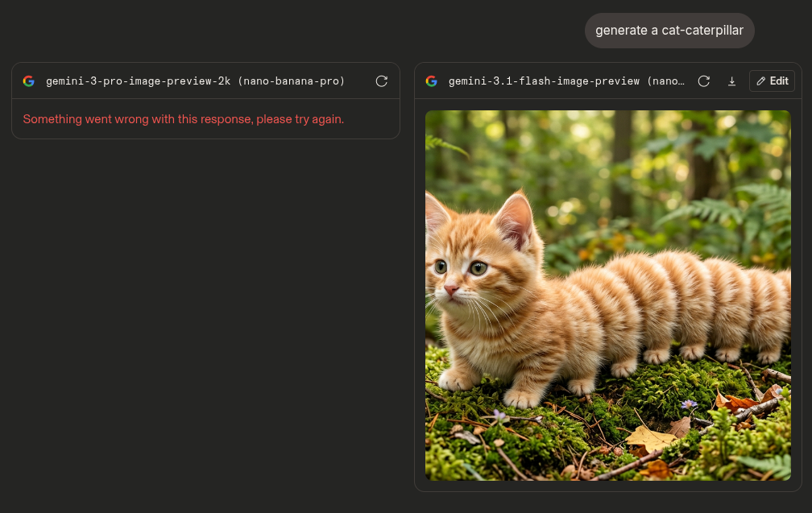Screen dimensions: 812x513
Task: Click the kitten's front paw on moss
Action: [520, 398]
